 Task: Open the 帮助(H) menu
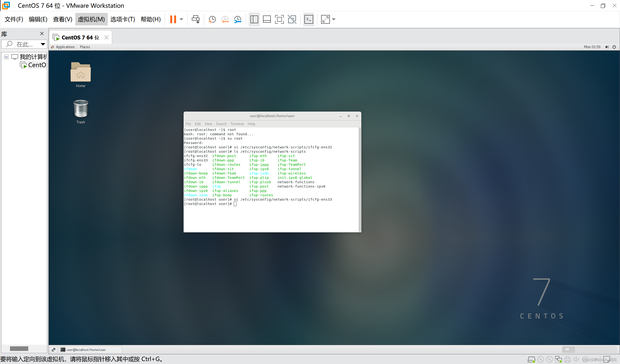click(151, 19)
